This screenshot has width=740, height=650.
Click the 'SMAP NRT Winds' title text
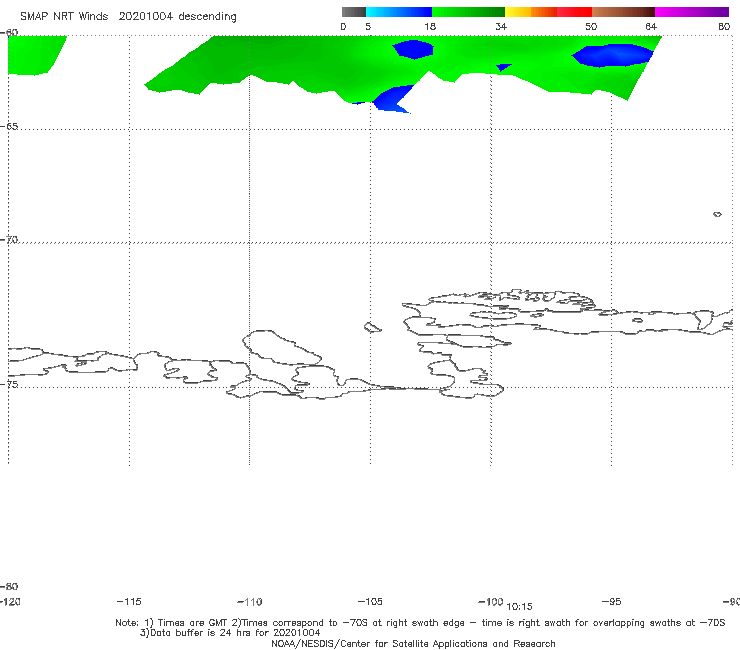click(x=64, y=17)
